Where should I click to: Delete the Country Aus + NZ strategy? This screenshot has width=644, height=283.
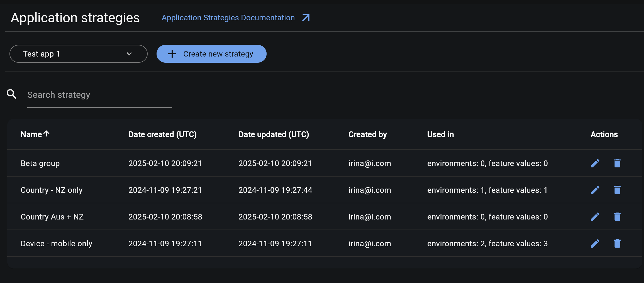pos(617,217)
